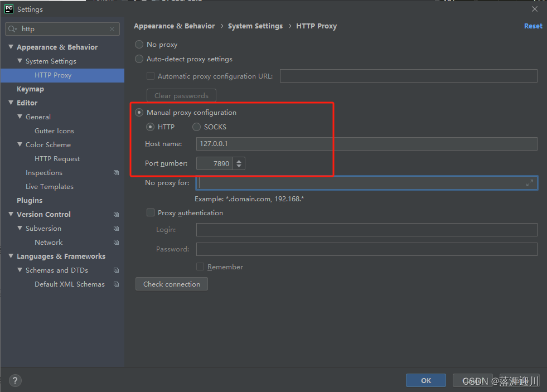Enable Proxy authentication
Viewport: 547px width, 392px height.
coord(151,212)
